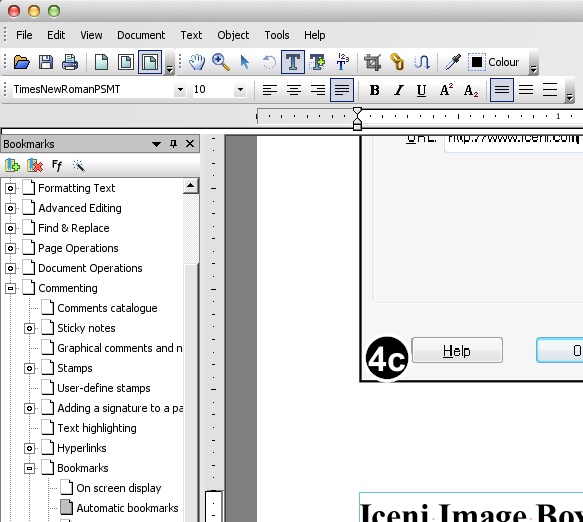Expand the Page Operations bookmark
The height and width of the screenshot is (522, 583).
(x=10, y=248)
